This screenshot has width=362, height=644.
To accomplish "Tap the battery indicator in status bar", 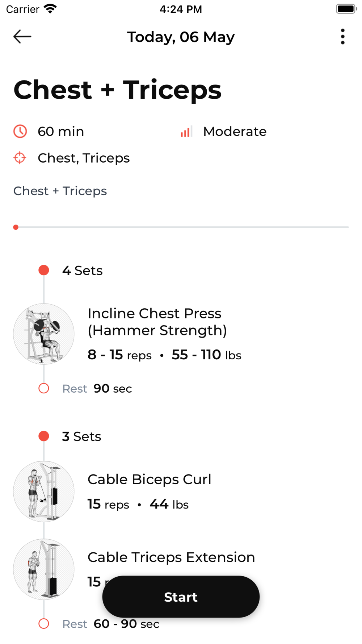I will click(346, 9).
